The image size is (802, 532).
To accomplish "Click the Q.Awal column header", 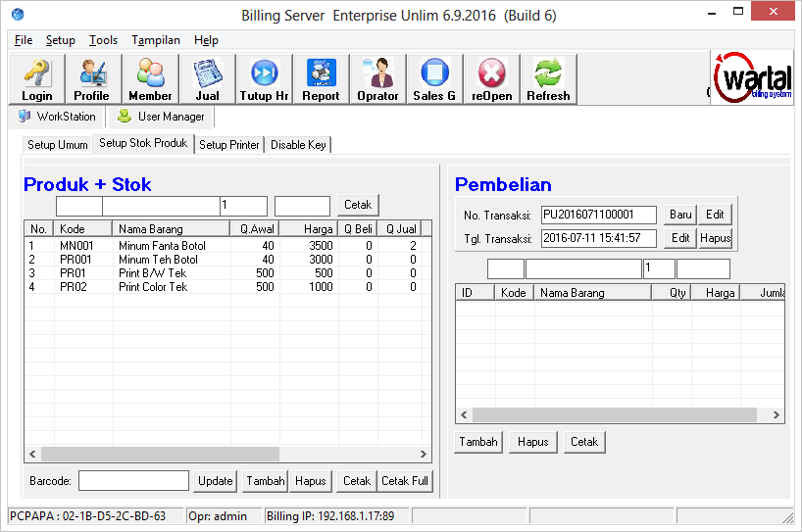I will coord(255,229).
